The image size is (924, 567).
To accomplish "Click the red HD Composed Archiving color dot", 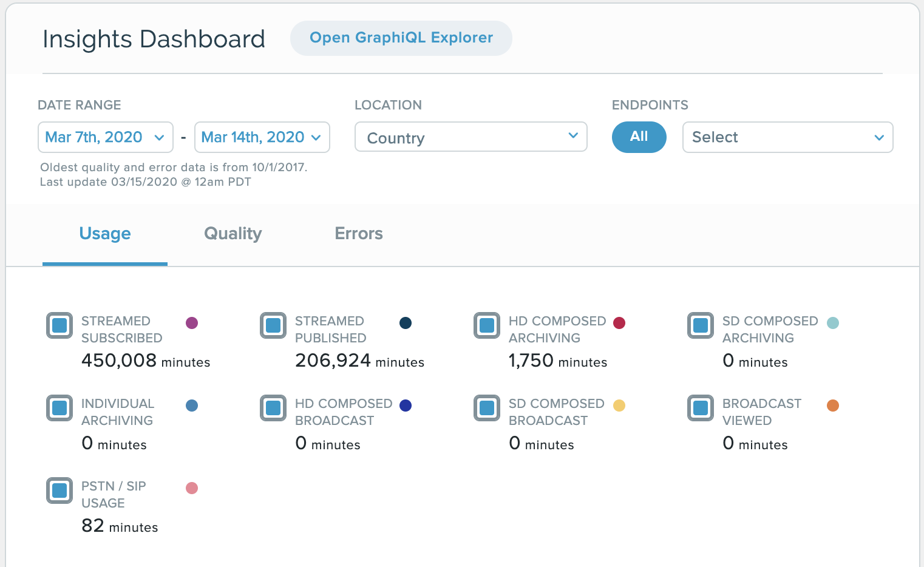I will click(x=619, y=323).
